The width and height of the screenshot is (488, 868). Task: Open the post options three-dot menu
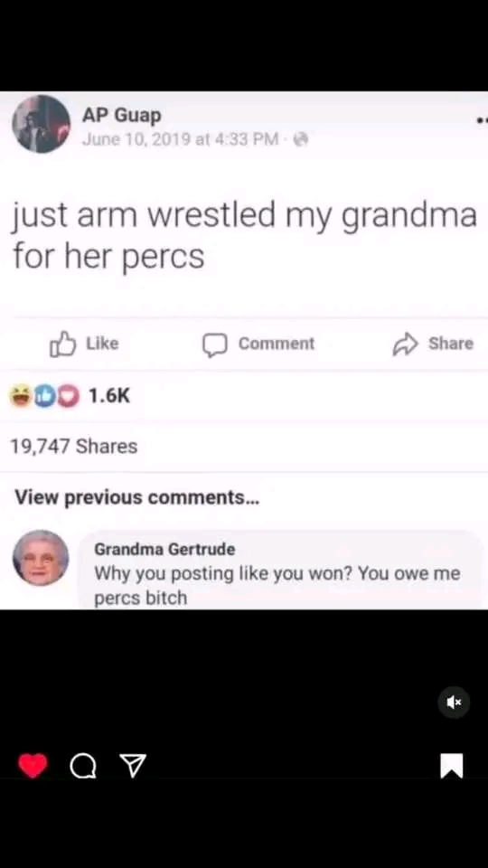482,119
